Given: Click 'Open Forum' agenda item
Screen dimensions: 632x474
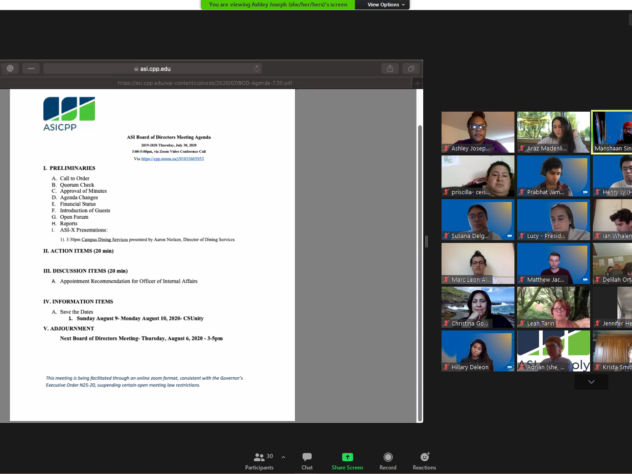Looking at the screenshot, I should coord(74,217).
